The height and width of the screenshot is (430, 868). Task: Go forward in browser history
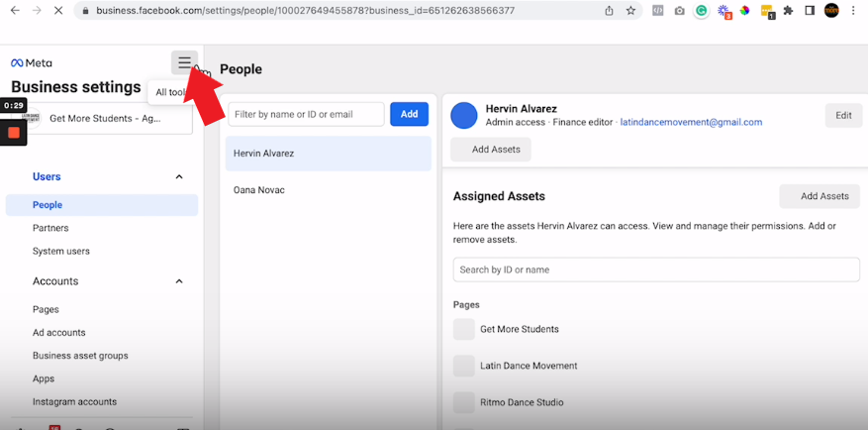pos(37,11)
